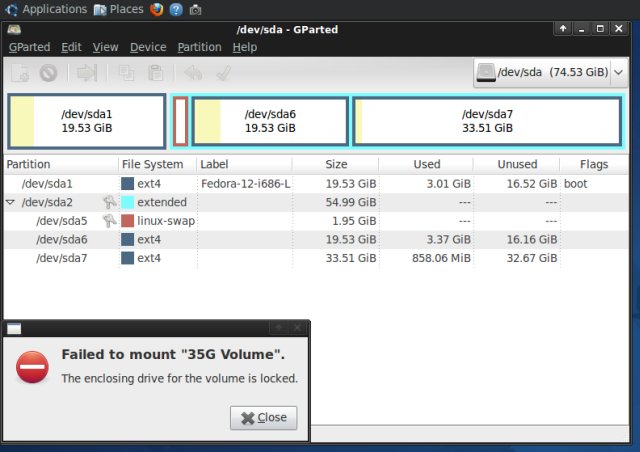This screenshot has width=640, height=452.
Task: Select the /dev/sda1 block in disk map
Action: 87,121
